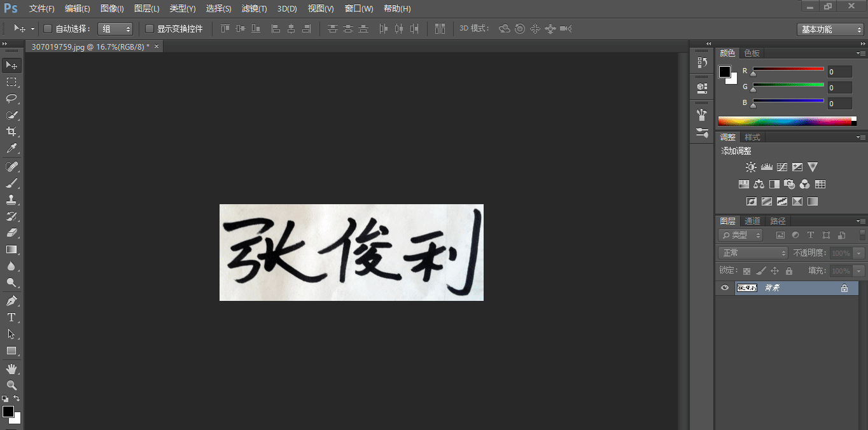Select the Clone Stamp tool
This screenshot has height=430, width=868.
(x=11, y=200)
